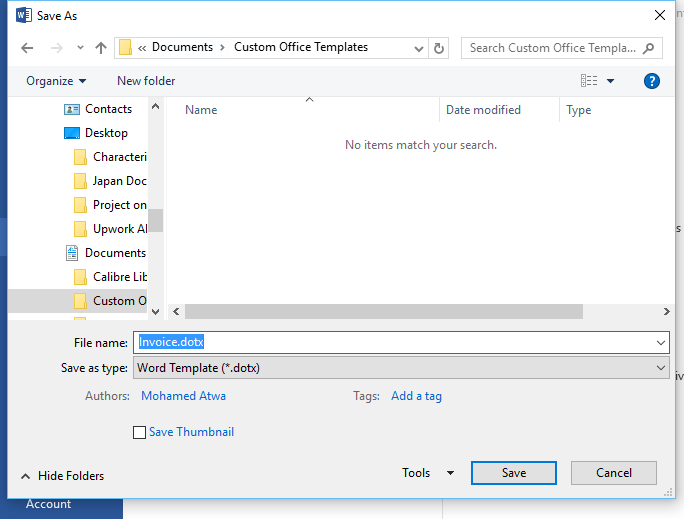The width and height of the screenshot is (684, 519).
Task: Click author name Mohamed Atwa
Action: coord(184,396)
